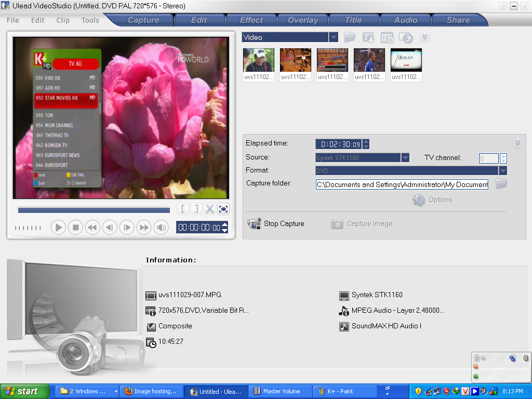This screenshot has width=532, height=399.
Task: Click the Windows start button
Action: point(25,391)
